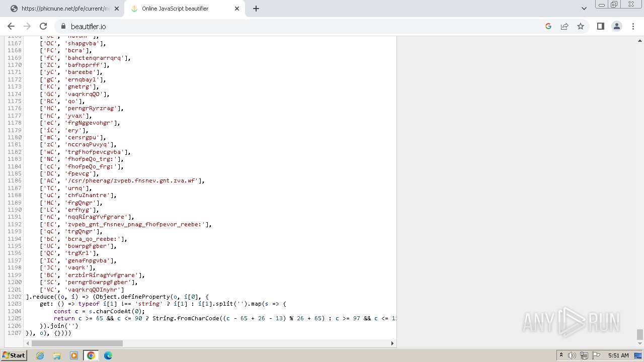Open the network status tray icon
The width and height of the screenshot is (644, 362).
tap(584, 355)
